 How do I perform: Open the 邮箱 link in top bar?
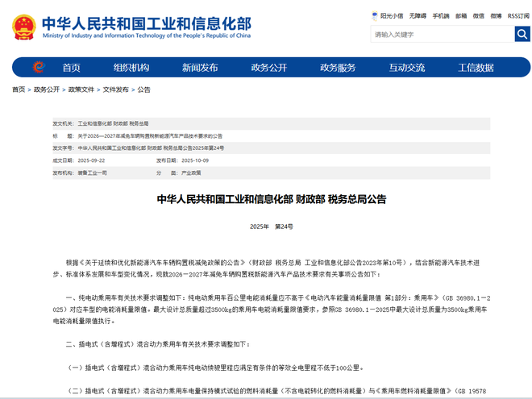coord(461,15)
